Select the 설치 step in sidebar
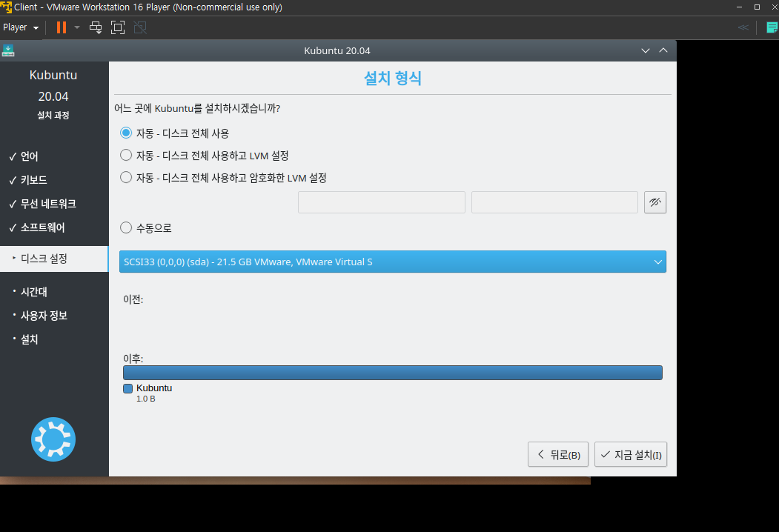This screenshot has width=779, height=532. click(x=30, y=340)
